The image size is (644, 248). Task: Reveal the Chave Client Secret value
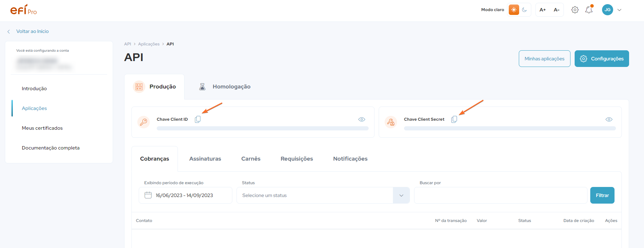tap(609, 119)
